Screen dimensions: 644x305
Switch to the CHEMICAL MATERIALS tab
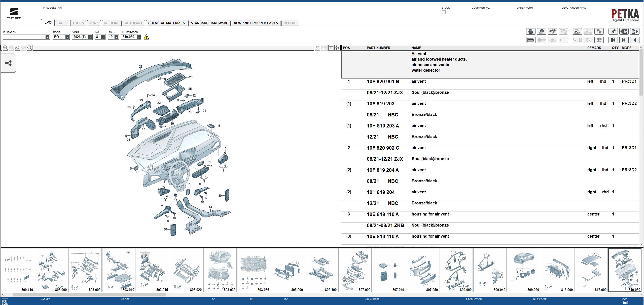click(x=167, y=23)
